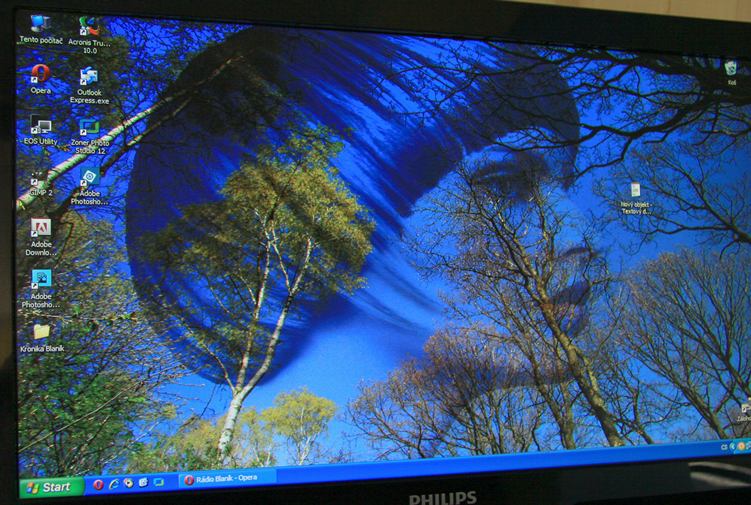Viewport: 751px width, 505px height.
Task: Click the CS language indicator in tray
Action: (723, 448)
